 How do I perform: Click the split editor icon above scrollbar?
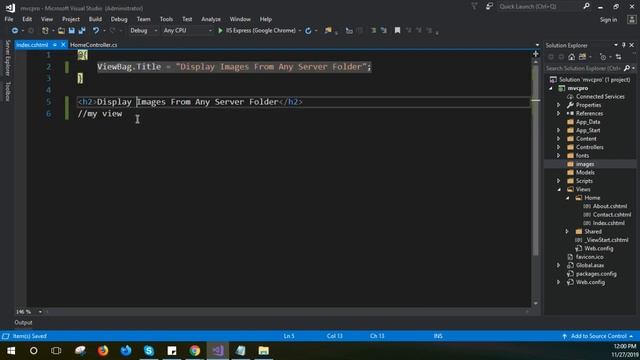[x=536, y=54]
